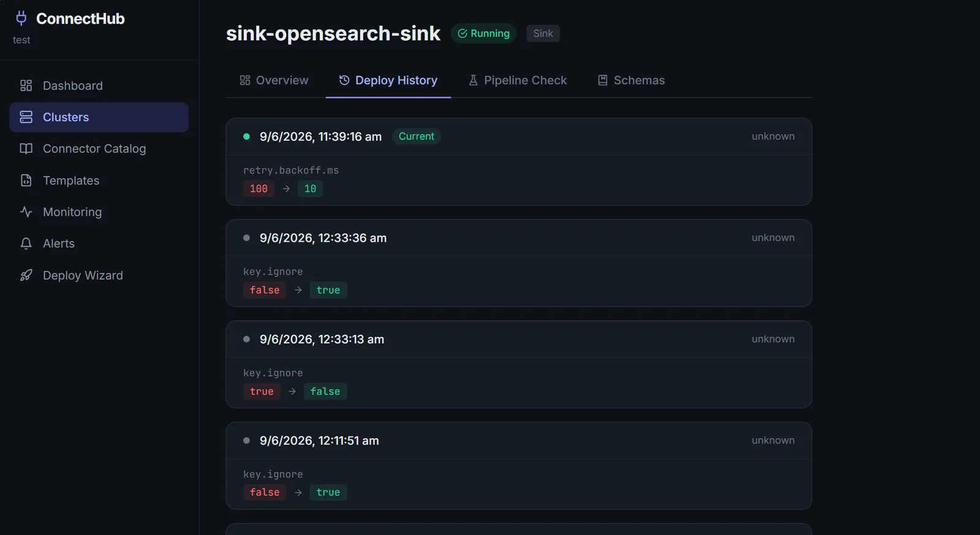Viewport: 980px width, 535px height.
Task: Open the Pipeline Check tab
Action: point(518,80)
